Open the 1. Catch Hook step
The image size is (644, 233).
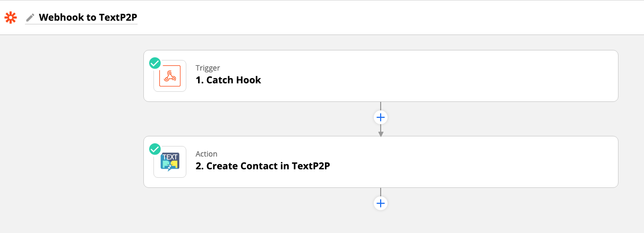click(228, 81)
